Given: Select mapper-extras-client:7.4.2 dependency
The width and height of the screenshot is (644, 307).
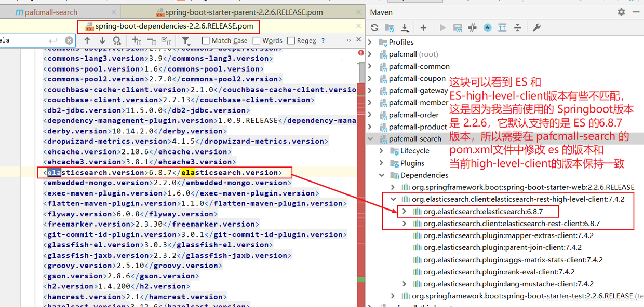Looking at the screenshot, I should pyautogui.click(x=508, y=235).
